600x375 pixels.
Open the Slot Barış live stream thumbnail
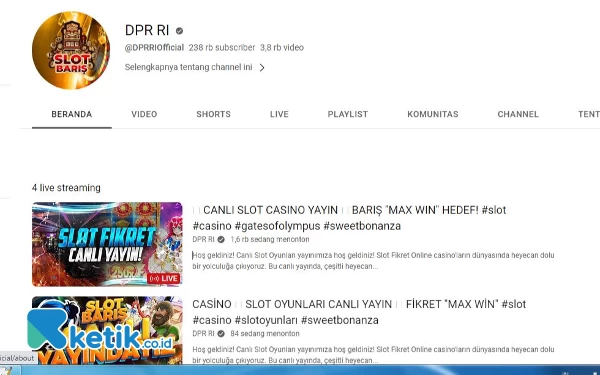(107, 330)
